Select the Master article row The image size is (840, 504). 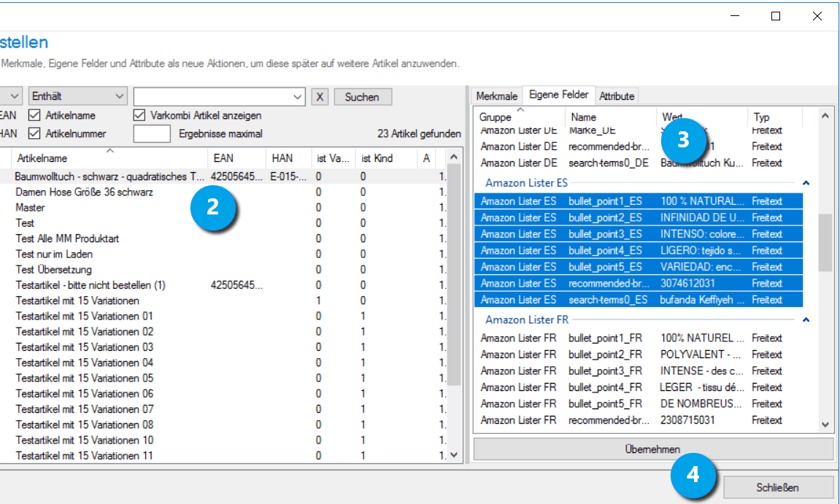click(x=223, y=207)
